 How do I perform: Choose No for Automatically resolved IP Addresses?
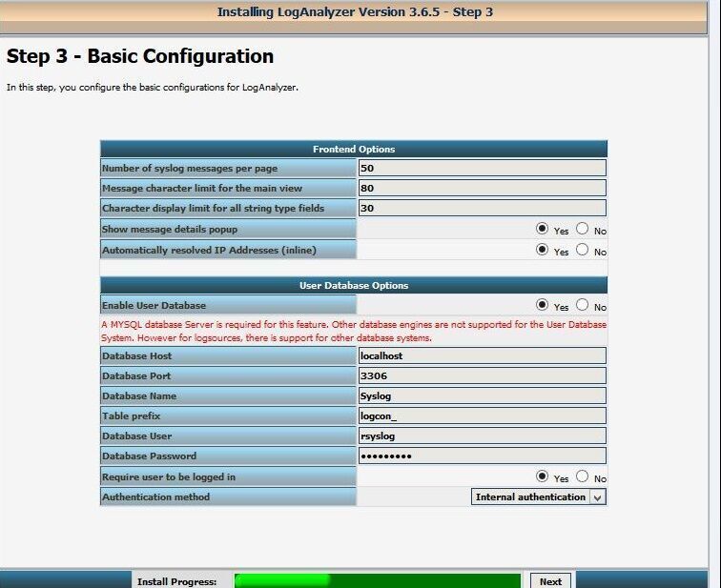582,250
